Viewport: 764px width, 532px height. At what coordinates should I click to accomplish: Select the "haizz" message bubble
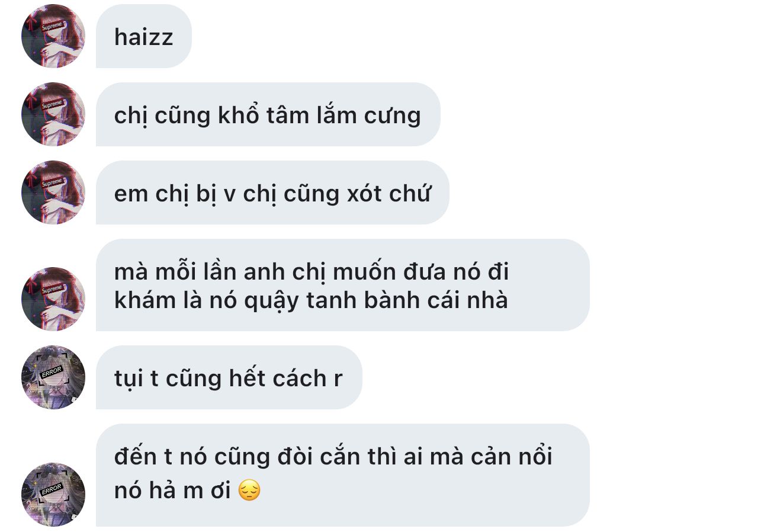[144, 36]
